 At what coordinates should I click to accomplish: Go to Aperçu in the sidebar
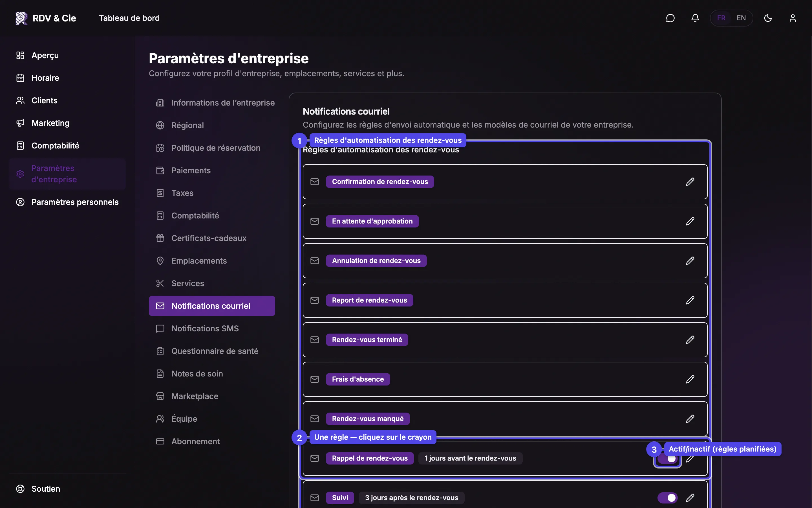tap(67, 55)
